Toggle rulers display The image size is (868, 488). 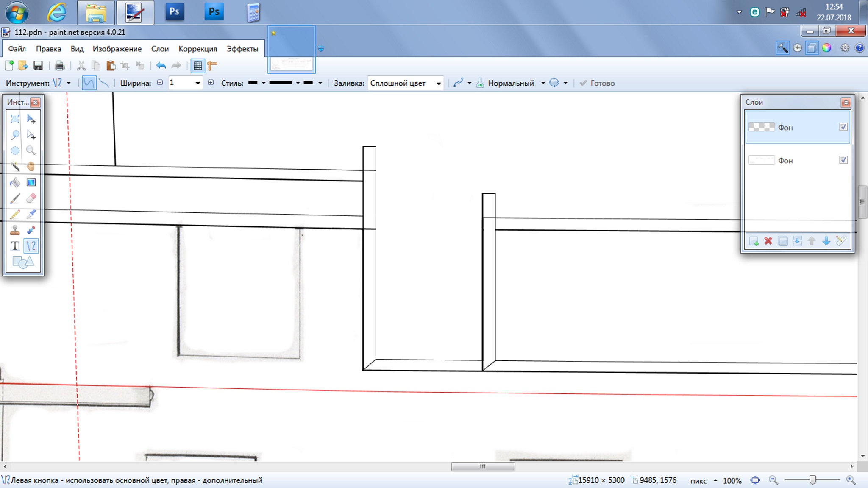[x=212, y=65]
